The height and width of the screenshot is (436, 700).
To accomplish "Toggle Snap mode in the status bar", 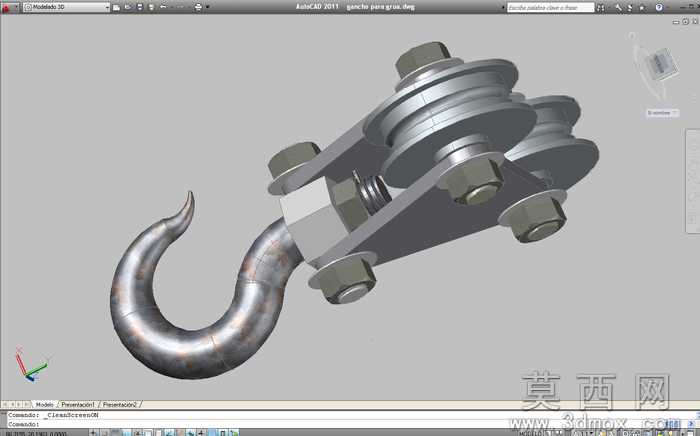I will (x=104, y=432).
